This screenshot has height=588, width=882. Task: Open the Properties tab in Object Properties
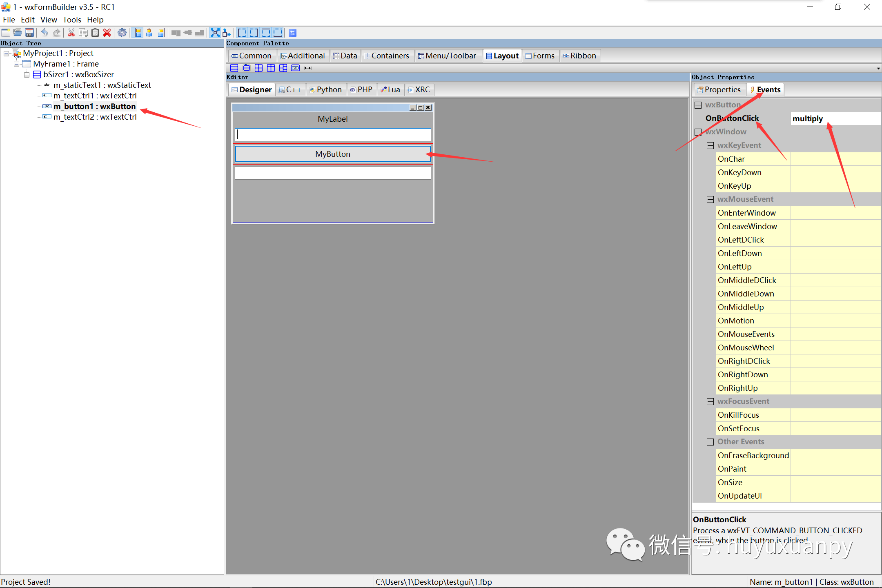[x=719, y=89]
